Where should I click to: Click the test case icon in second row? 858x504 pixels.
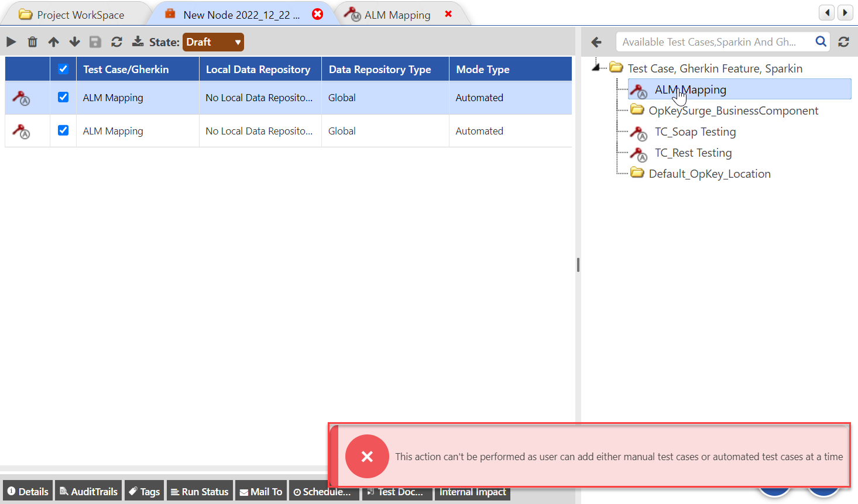click(x=22, y=132)
